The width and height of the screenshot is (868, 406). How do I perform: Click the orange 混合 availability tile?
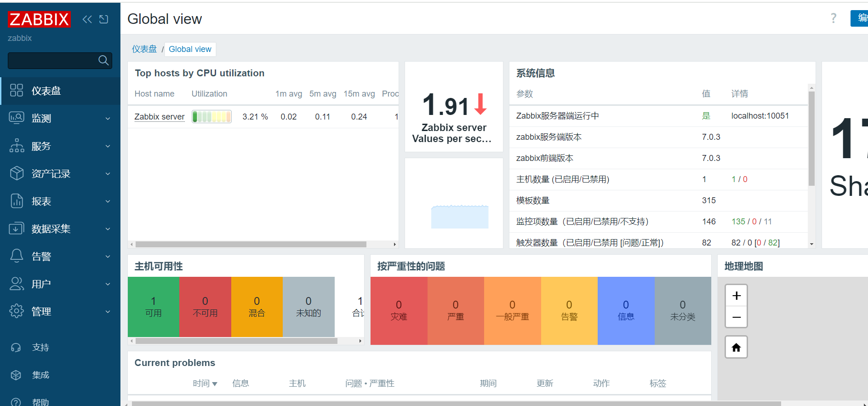(x=257, y=307)
